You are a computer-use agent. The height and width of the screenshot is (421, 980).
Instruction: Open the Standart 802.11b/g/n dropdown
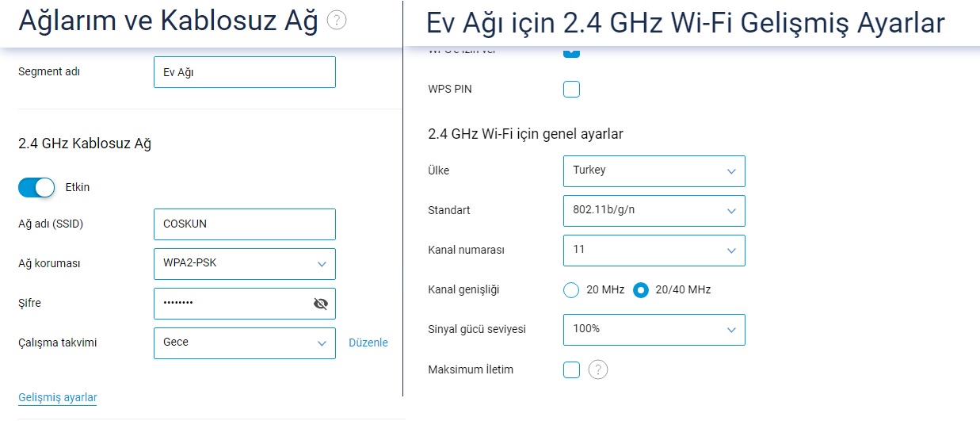pyautogui.click(x=654, y=211)
